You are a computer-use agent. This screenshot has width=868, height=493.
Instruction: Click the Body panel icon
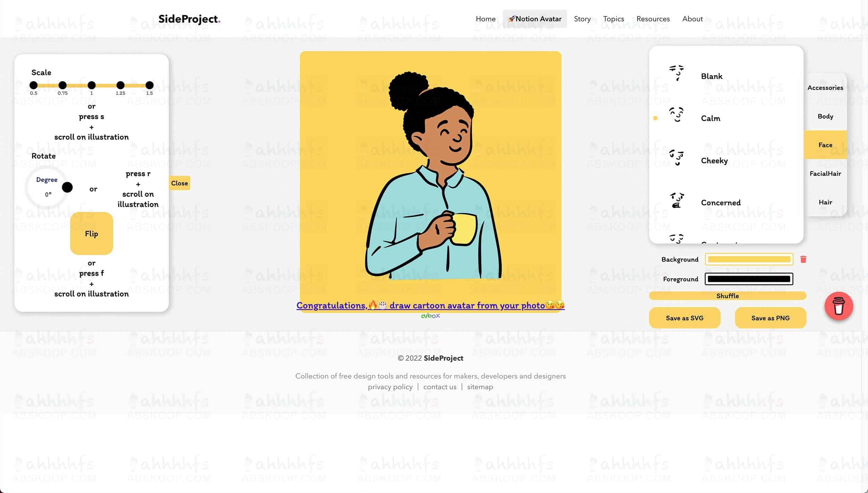coord(825,116)
